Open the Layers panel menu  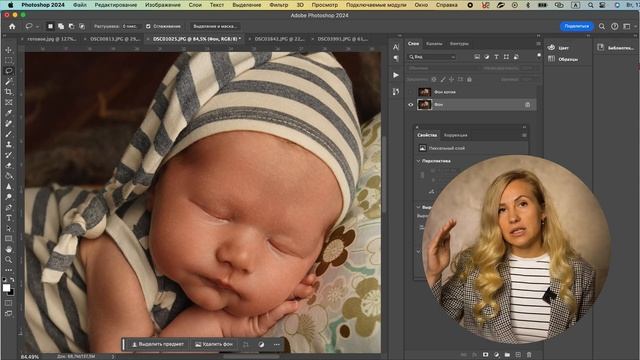click(538, 44)
